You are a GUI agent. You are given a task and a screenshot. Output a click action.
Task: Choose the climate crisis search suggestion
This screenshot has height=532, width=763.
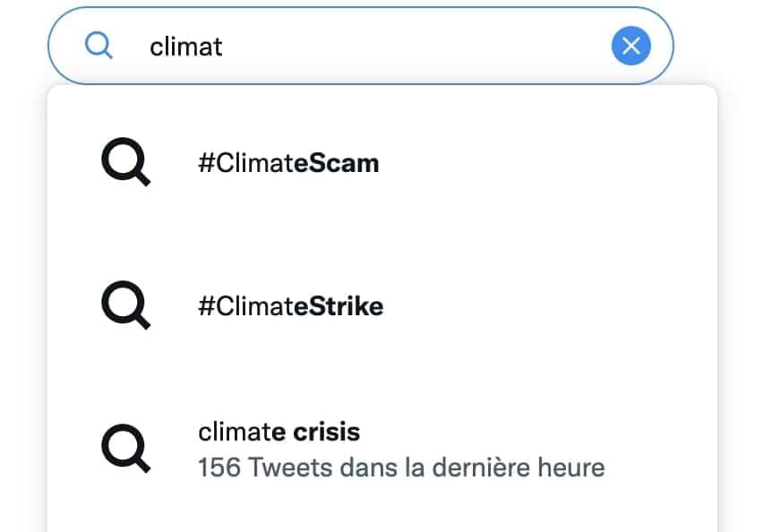(279, 433)
